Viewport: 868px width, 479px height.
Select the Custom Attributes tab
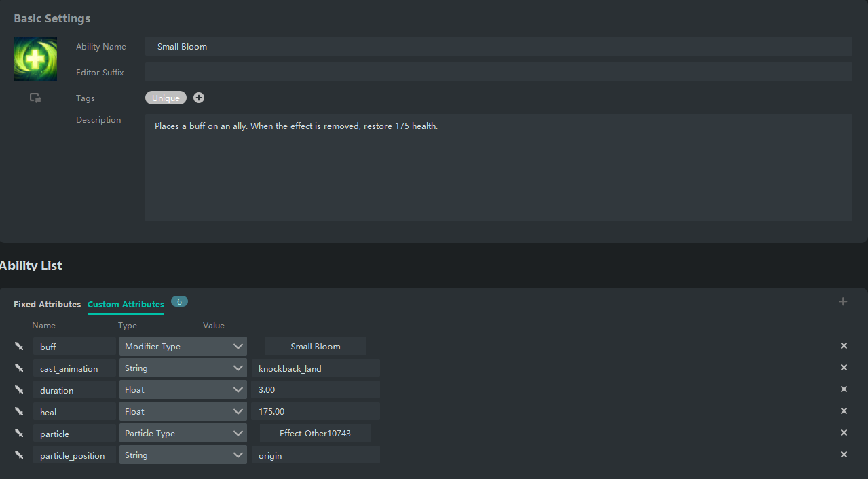pyautogui.click(x=126, y=305)
